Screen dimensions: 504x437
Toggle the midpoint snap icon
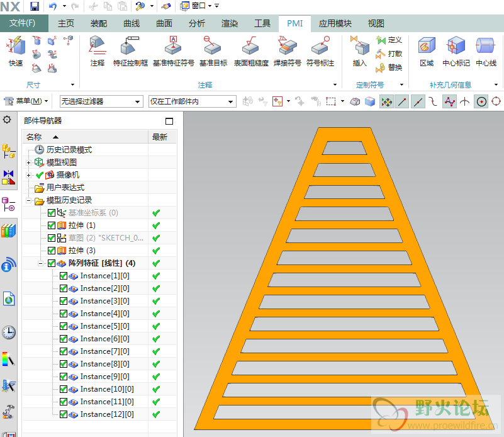tap(418, 102)
